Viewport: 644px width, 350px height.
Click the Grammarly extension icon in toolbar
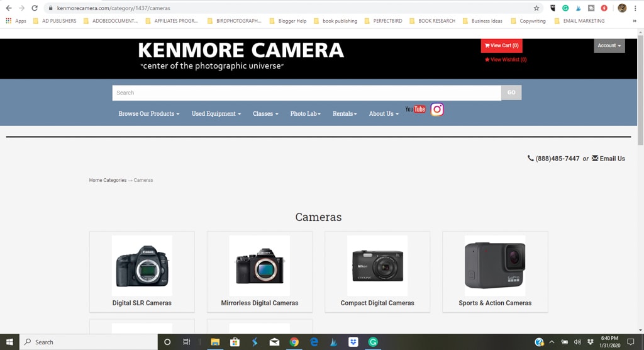click(565, 8)
